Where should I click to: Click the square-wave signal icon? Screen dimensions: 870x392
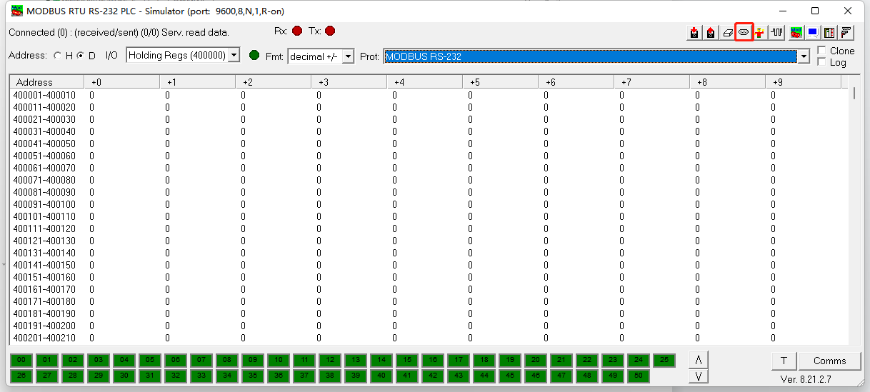[776, 33]
